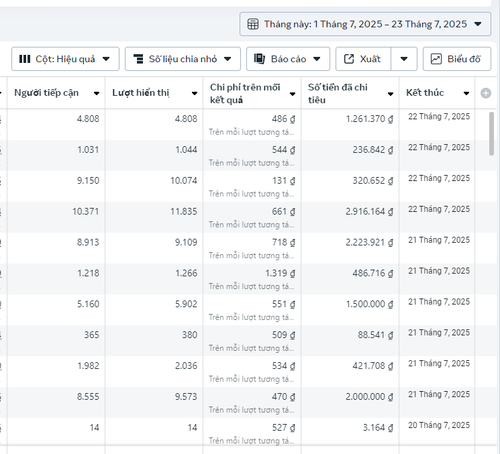This screenshot has width=500, height=454.
Task: Select amount spent 2.000.000 đ
Action: 369,397
